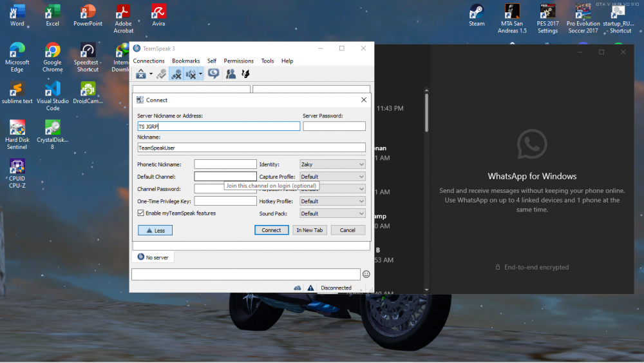Open the Tools menu
The height and width of the screenshot is (363, 644).
267,61
